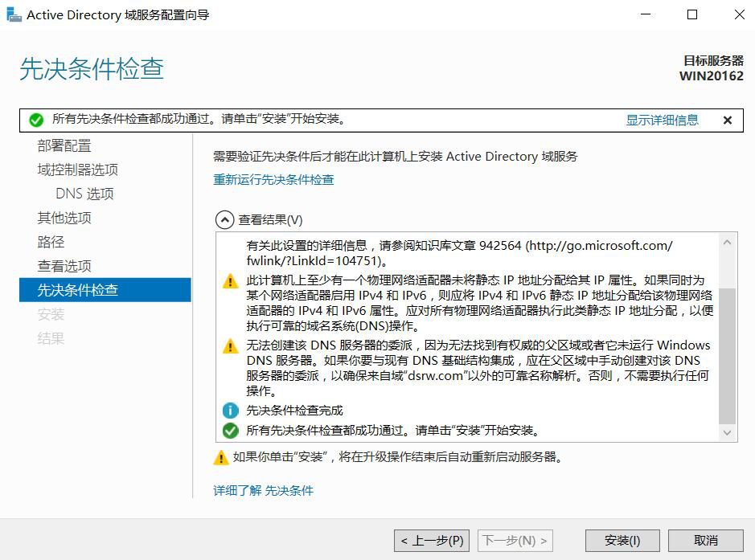Screen dimensions: 755x560
Task: Start installation with 安装(I) button
Action: [622, 541]
